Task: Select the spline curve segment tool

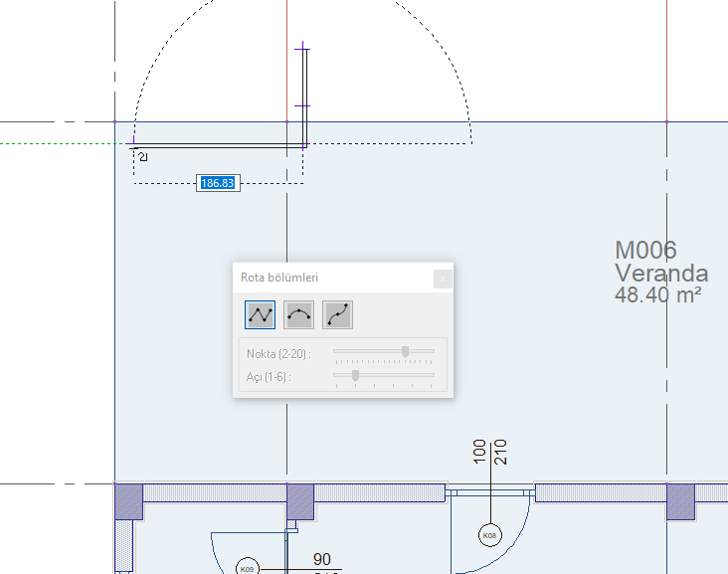Action: click(337, 314)
